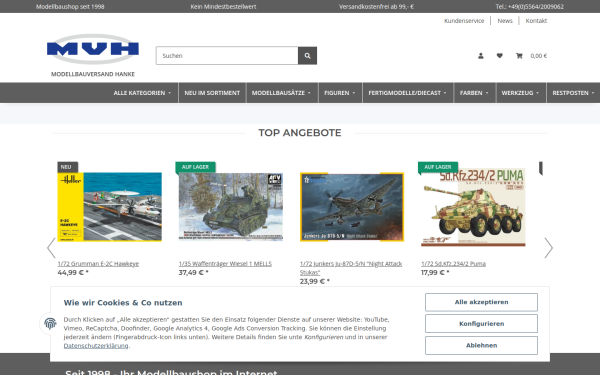Click the search magnifier button
This screenshot has height=375, width=600.
click(x=307, y=56)
